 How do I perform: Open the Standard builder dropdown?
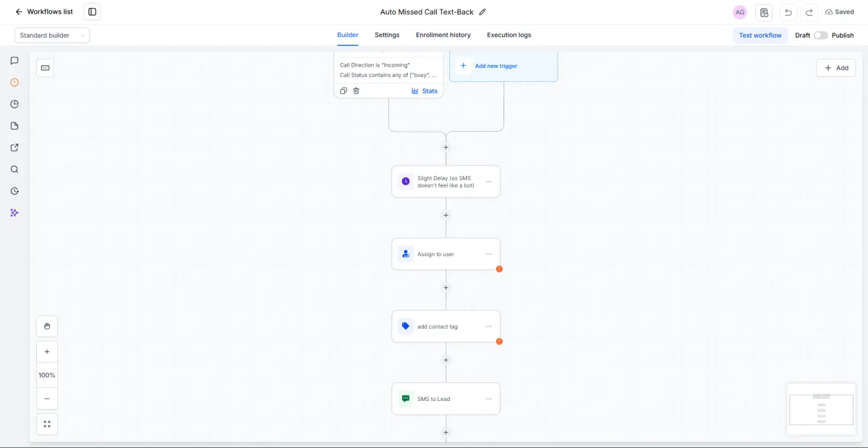tap(52, 35)
